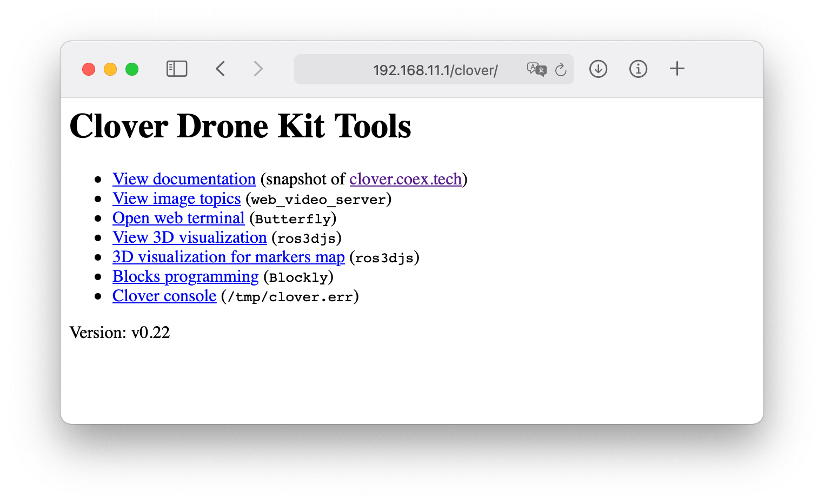This screenshot has width=824, height=504.
Task: Open the translate page tool
Action: pos(536,69)
